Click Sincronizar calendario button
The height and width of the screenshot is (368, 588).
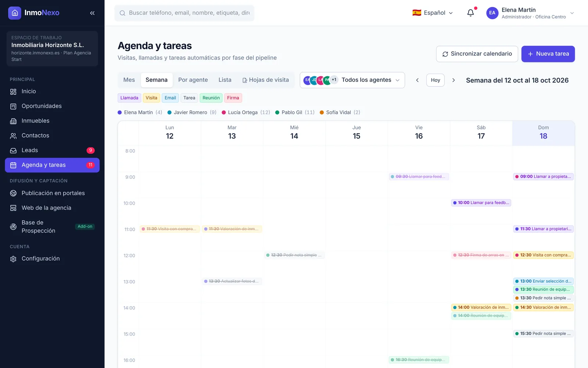point(477,54)
